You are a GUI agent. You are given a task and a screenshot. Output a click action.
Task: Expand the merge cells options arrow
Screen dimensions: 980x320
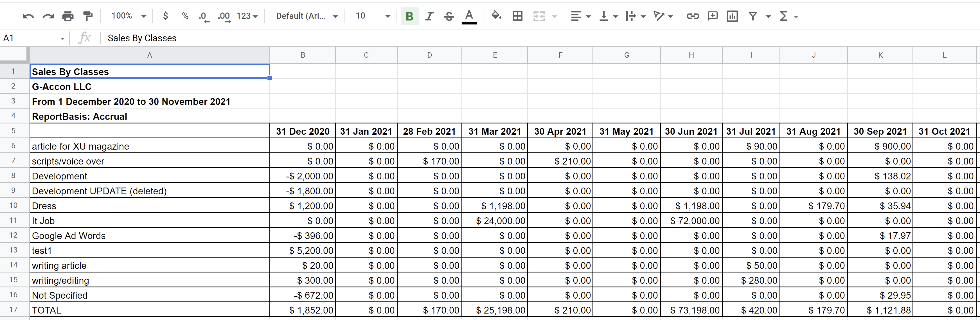pyautogui.click(x=554, y=16)
